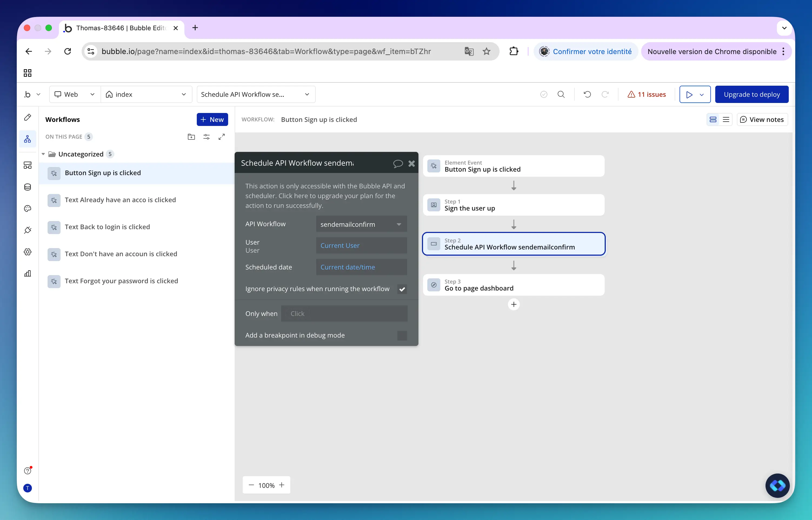The height and width of the screenshot is (520, 812).
Task: Select Text Already have an acco workflow
Action: point(137,200)
